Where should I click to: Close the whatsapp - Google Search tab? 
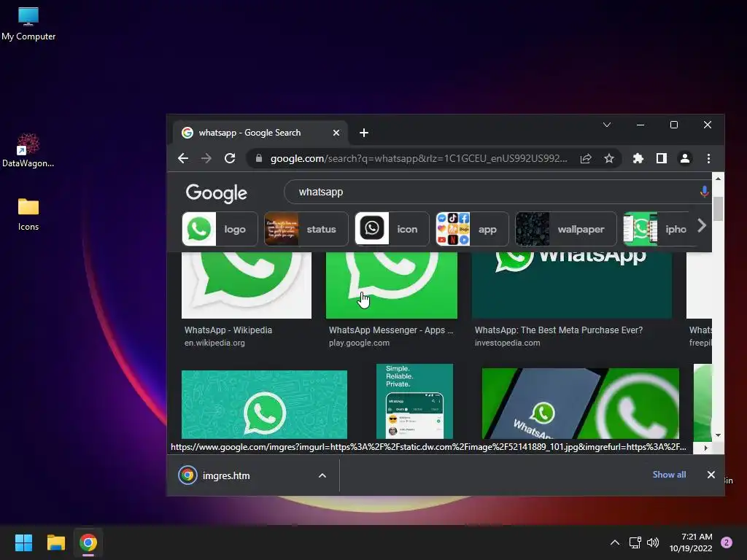coord(336,133)
